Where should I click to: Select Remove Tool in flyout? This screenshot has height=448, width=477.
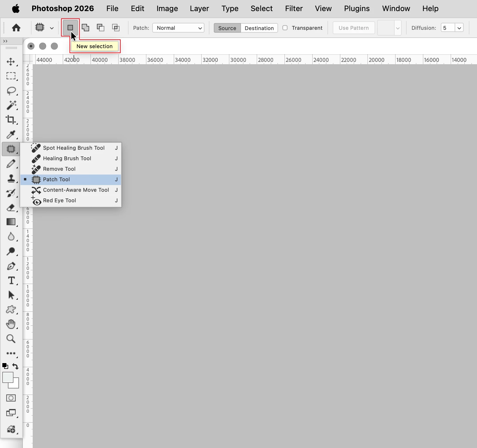click(x=71, y=169)
